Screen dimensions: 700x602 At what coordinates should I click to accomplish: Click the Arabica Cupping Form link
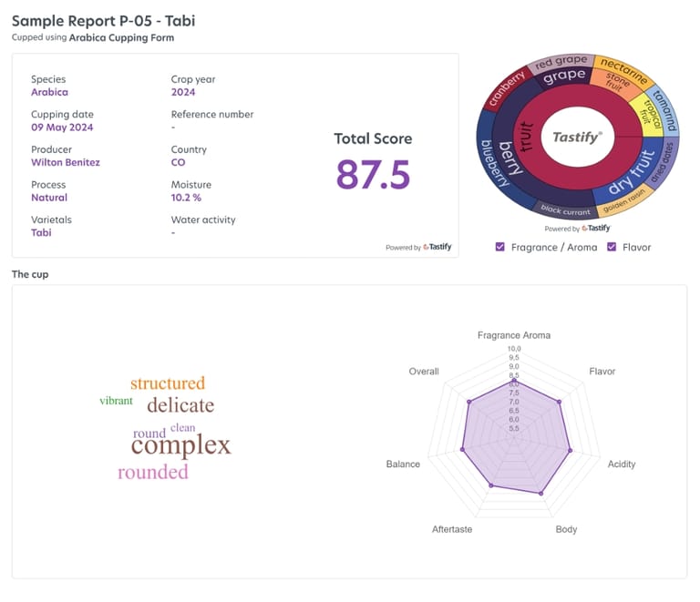(x=121, y=38)
